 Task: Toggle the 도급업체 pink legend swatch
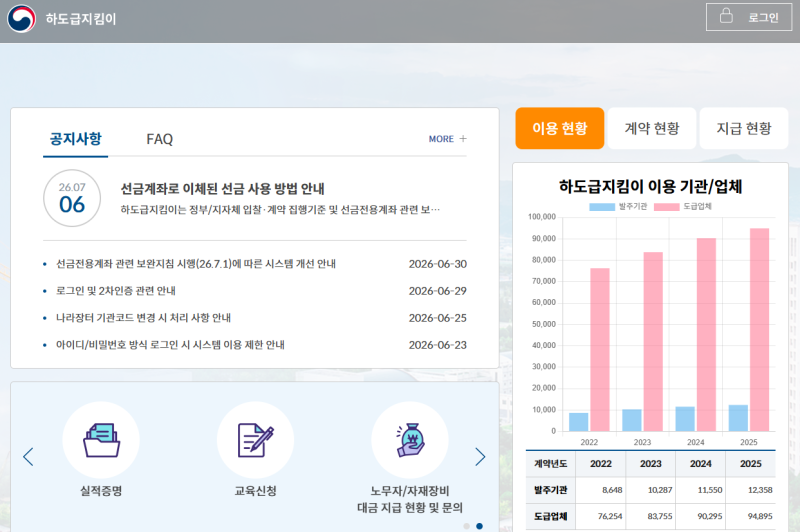point(666,207)
